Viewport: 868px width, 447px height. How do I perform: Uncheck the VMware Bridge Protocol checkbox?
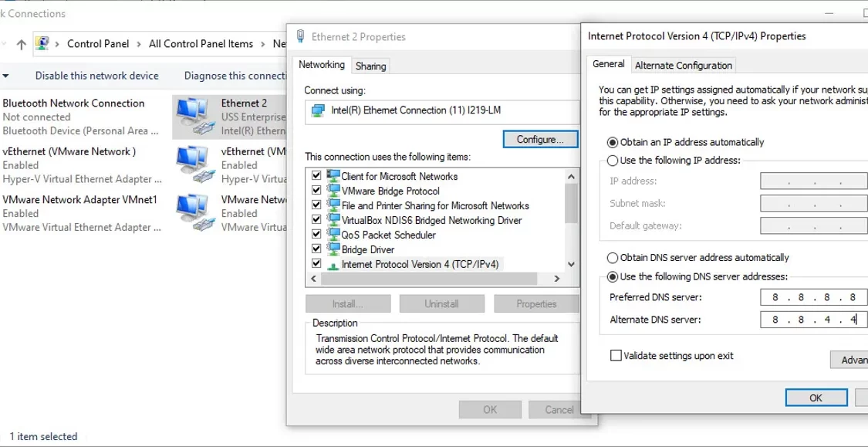pyautogui.click(x=316, y=191)
